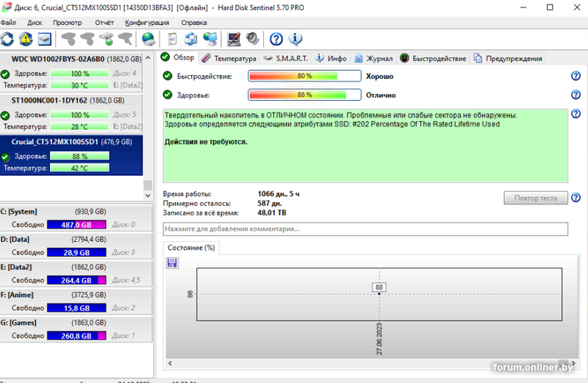Save the chart with the floppy icon
This screenshot has height=383, width=588.
coord(172,262)
